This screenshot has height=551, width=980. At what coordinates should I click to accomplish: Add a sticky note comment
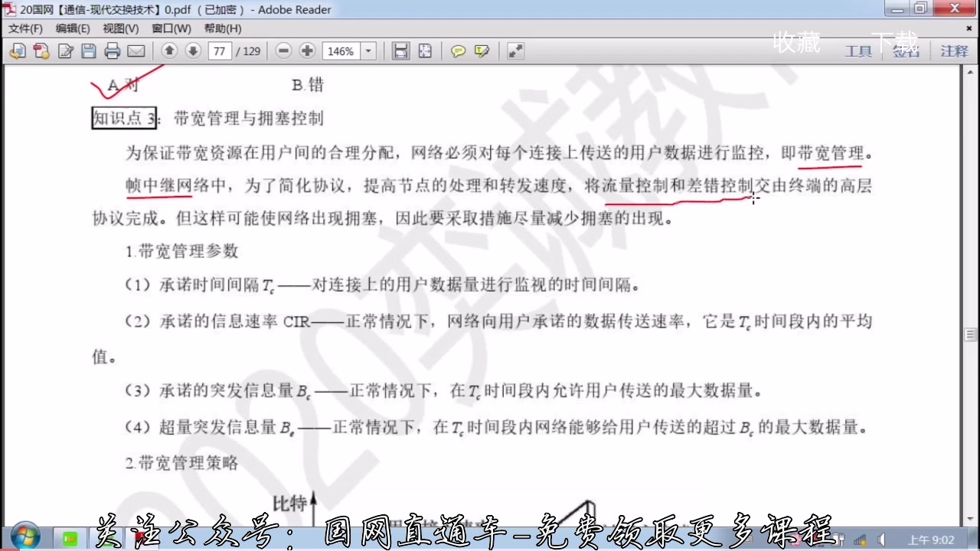(458, 51)
